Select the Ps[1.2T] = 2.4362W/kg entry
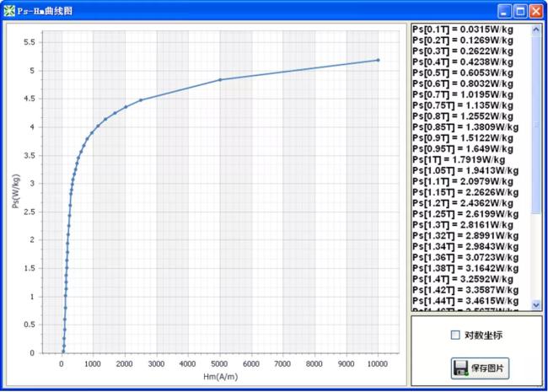 (465, 202)
